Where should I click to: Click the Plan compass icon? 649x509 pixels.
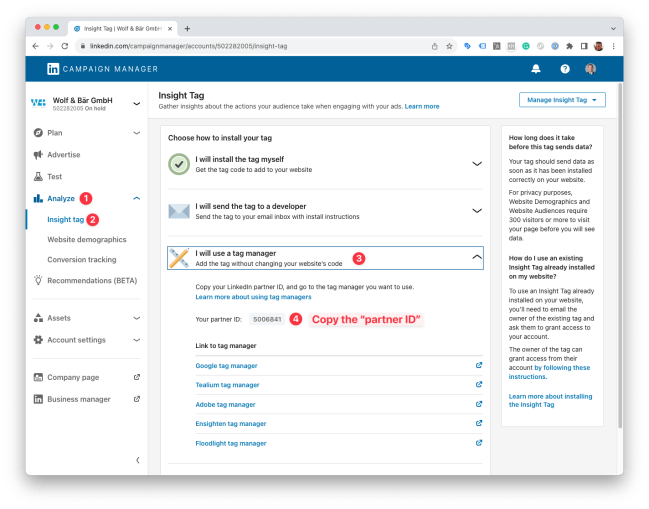pyautogui.click(x=38, y=132)
